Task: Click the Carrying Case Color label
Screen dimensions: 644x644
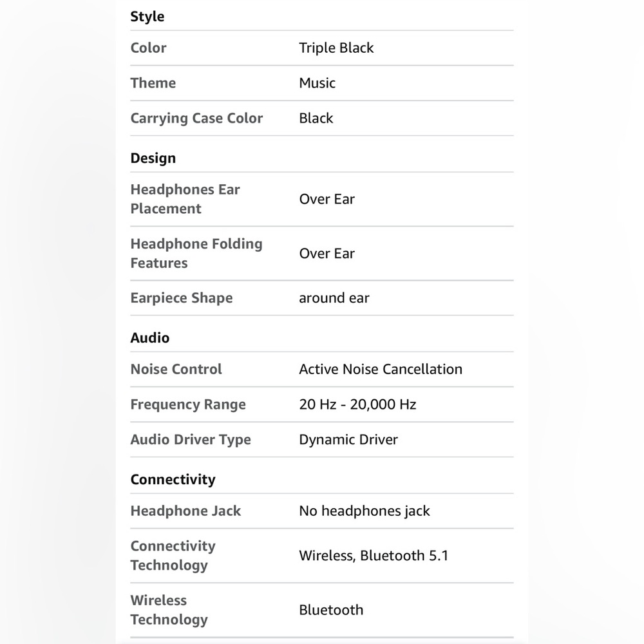Action: click(196, 118)
